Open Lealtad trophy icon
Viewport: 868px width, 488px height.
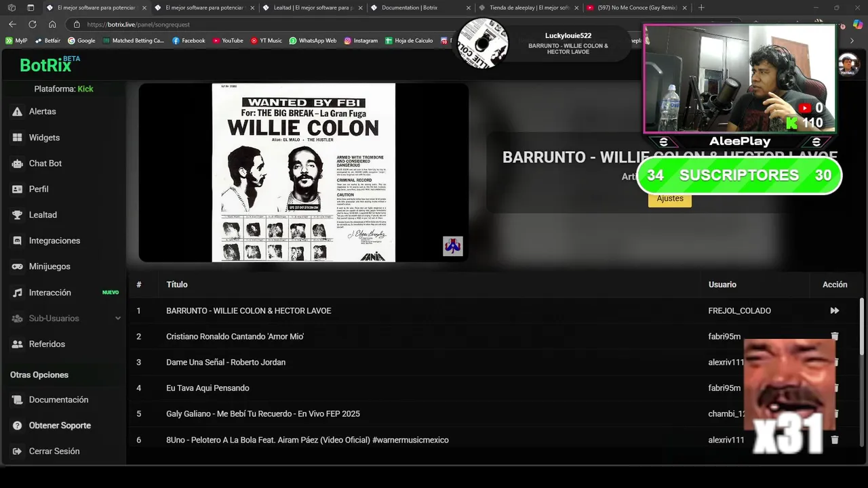coord(17,215)
